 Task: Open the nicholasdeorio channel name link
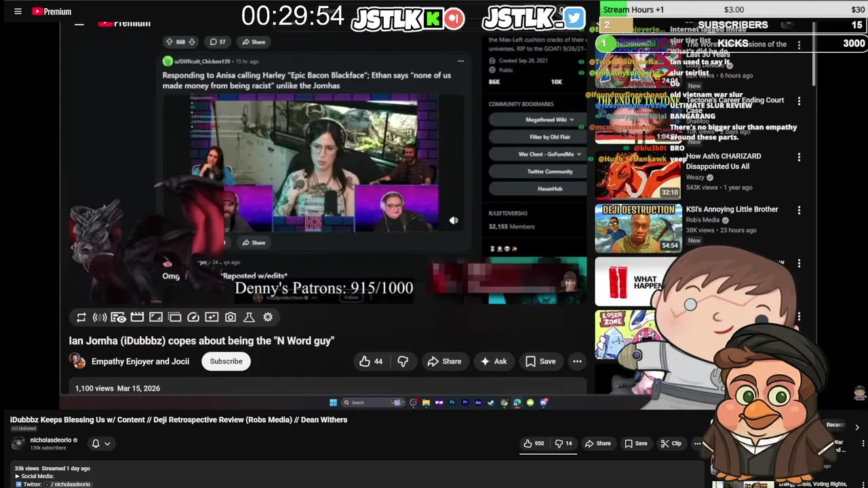tap(50, 440)
